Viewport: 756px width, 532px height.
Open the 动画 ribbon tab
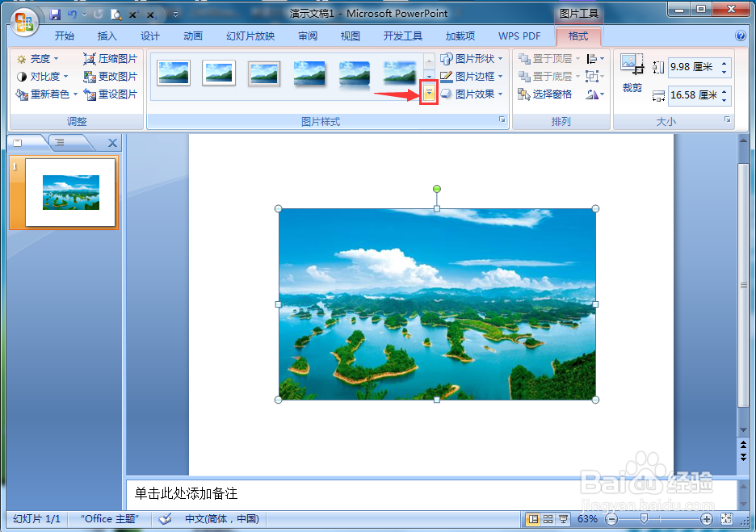click(193, 36)
